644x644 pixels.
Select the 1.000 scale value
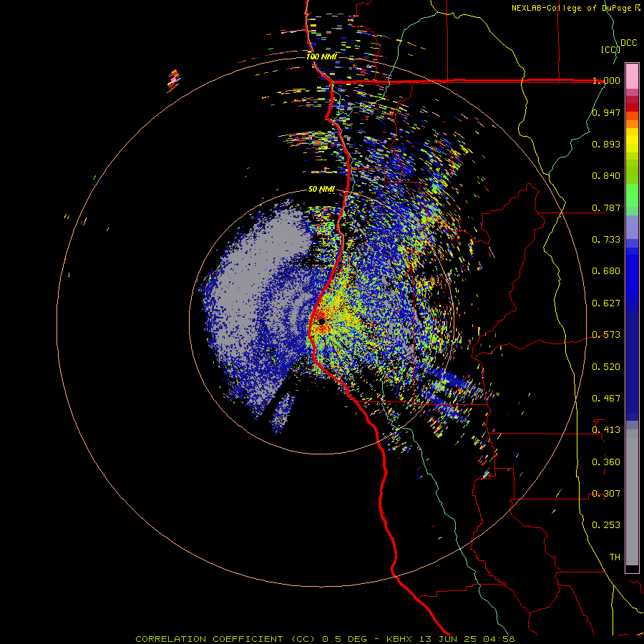coord(606,80)
